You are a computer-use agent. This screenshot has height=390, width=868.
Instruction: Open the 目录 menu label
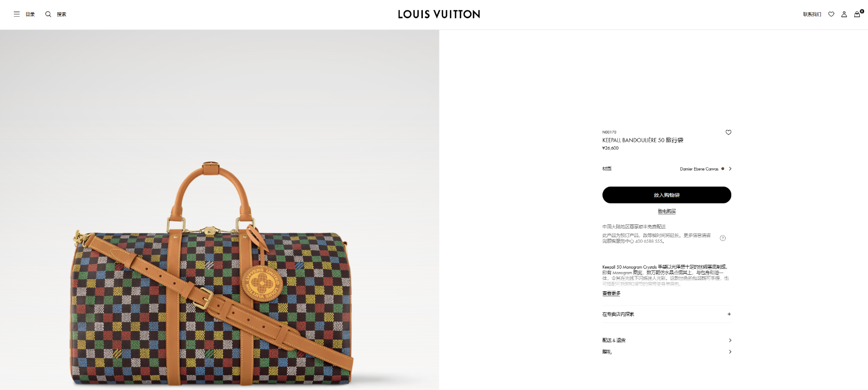coord(30,14)
